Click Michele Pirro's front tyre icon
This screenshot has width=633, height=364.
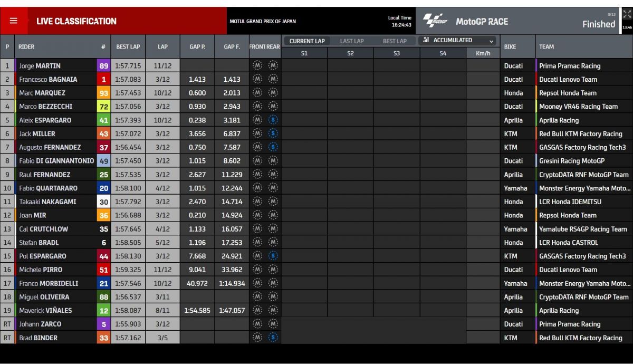click(257, 270)
